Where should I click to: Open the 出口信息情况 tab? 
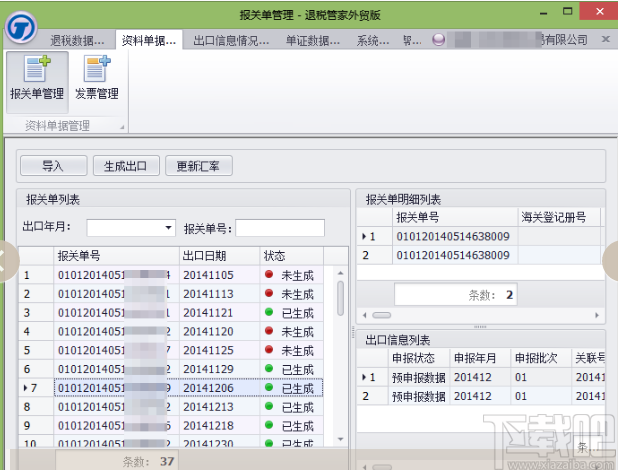point(231,40)
